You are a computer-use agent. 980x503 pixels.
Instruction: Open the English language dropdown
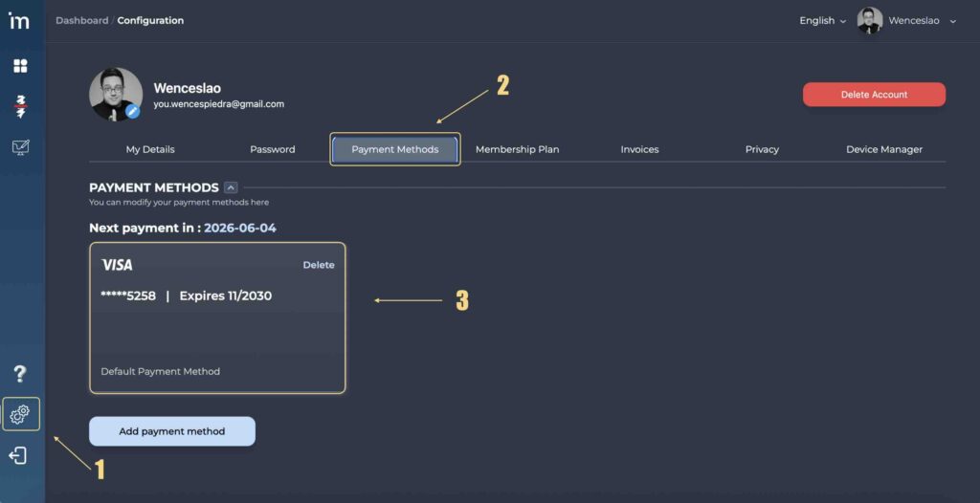coord(822,21)
